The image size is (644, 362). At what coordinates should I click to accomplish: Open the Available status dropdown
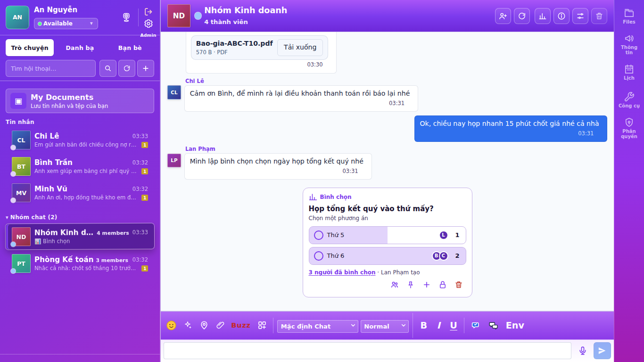tap(66, 24)
